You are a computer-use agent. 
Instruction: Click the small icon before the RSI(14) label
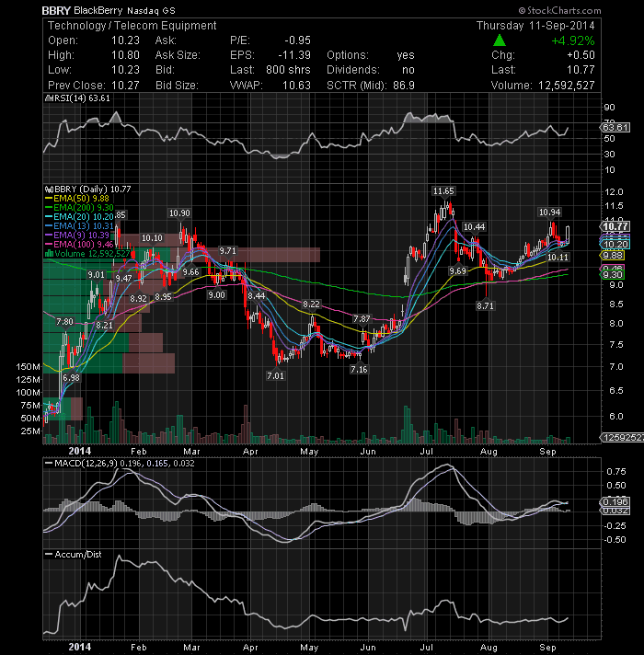(49, 98)
